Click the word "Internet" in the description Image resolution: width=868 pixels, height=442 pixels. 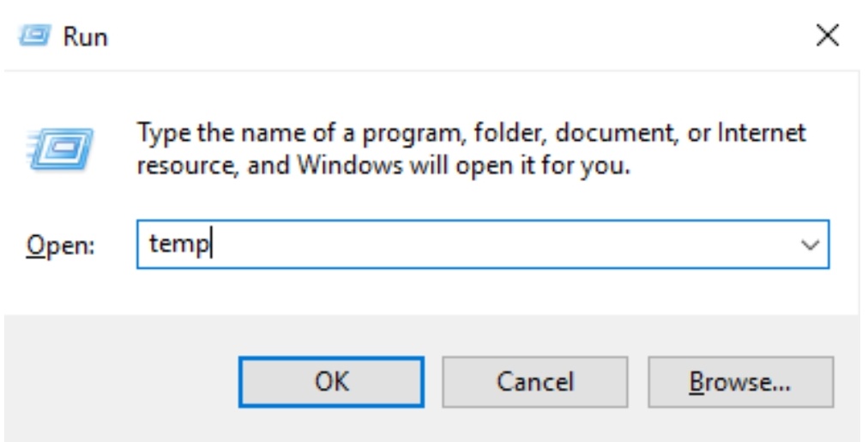click(762, 133)
